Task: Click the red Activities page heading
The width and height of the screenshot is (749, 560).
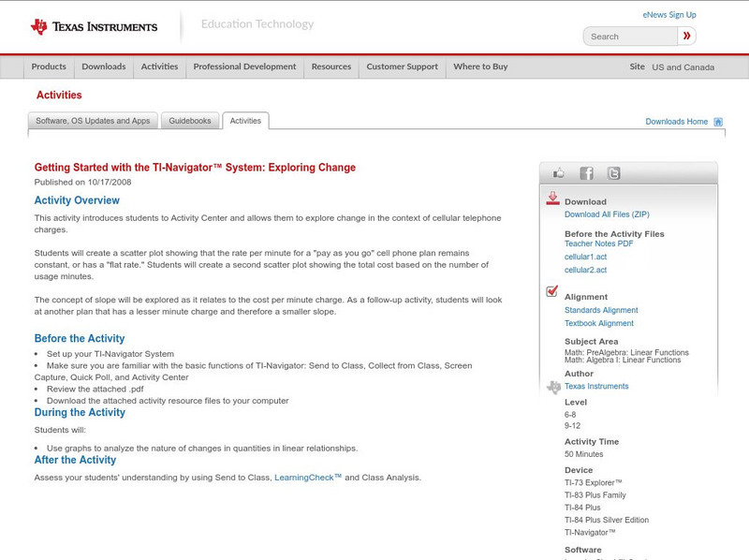Action: pos(59,96)
